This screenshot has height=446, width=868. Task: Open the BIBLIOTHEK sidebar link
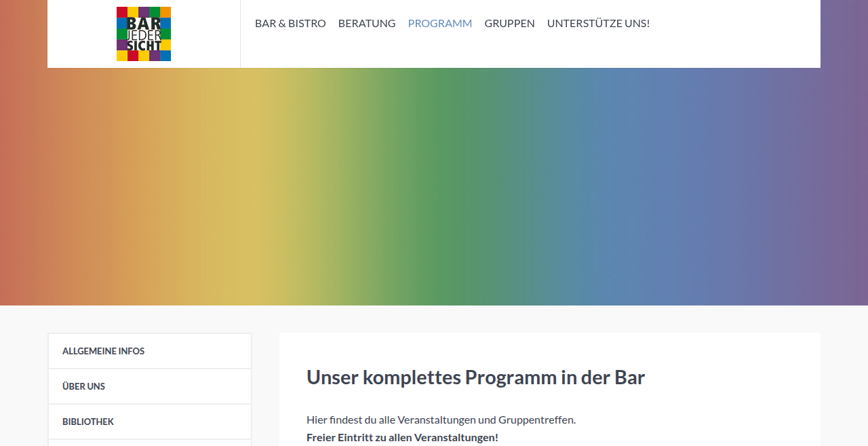(150, 422)
